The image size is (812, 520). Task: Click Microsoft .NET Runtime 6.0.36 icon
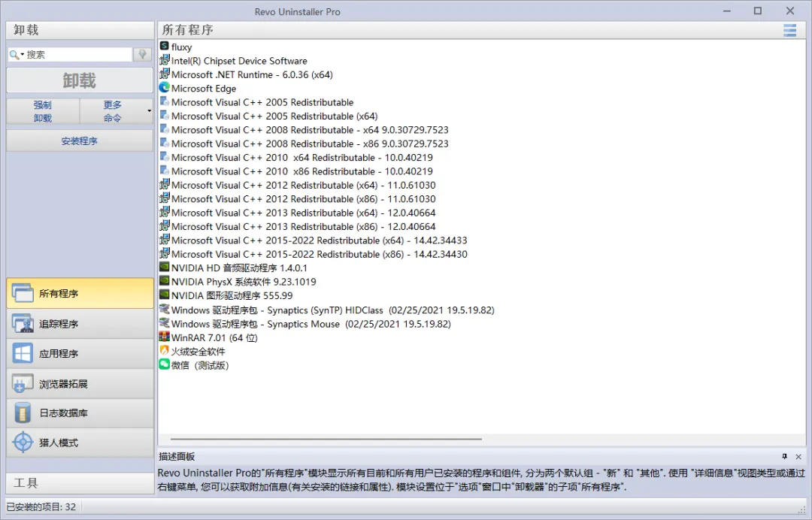point(164,74)
